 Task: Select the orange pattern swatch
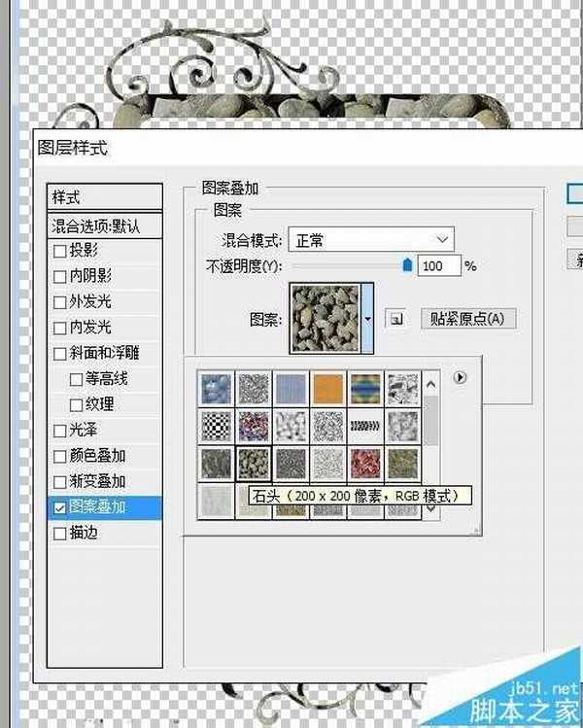tap(329, 386)
